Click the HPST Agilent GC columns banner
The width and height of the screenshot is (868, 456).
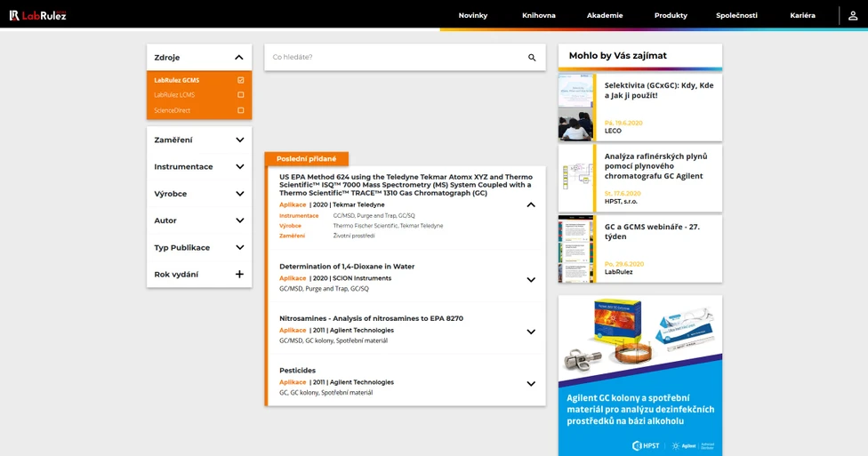click(639, 375)
